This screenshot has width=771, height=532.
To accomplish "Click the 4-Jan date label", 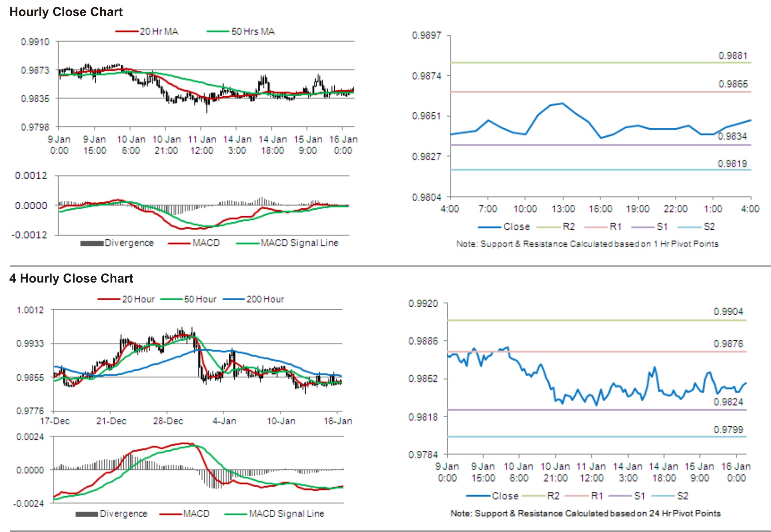I will coord(224,421).
